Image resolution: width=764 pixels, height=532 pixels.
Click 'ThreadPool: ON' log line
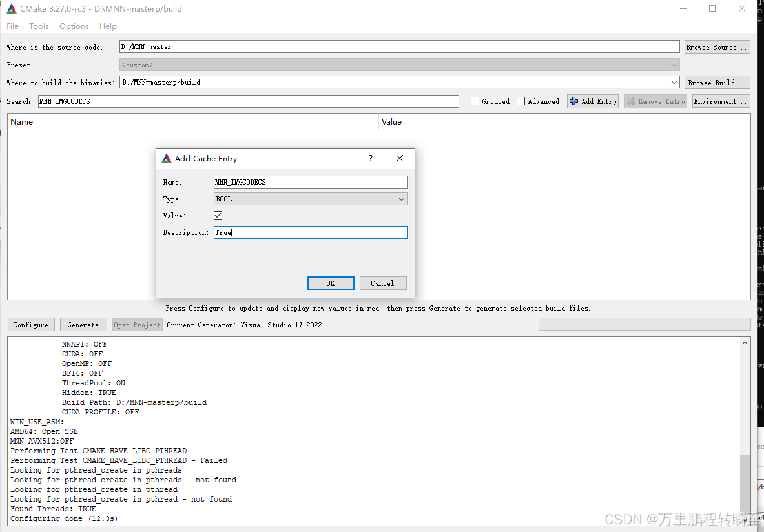click(94, 383)
